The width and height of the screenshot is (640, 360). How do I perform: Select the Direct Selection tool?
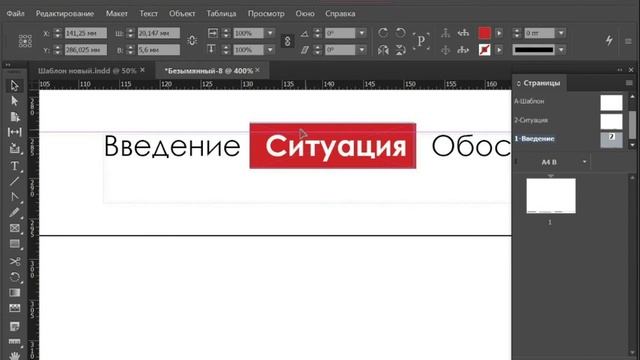click(x=14, y=101)
